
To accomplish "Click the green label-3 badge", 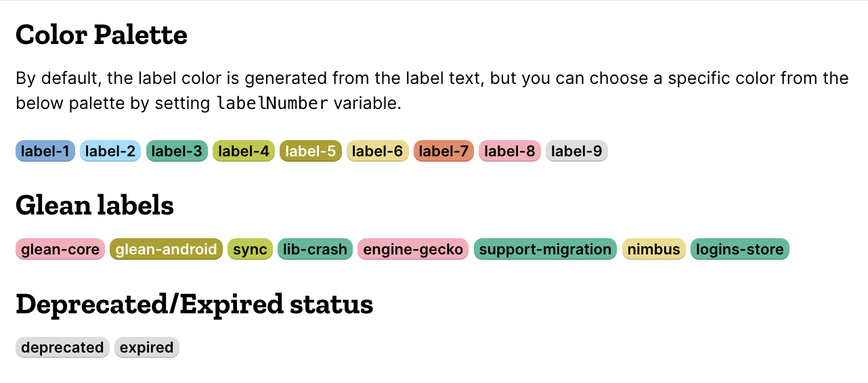I will (177, 151).
